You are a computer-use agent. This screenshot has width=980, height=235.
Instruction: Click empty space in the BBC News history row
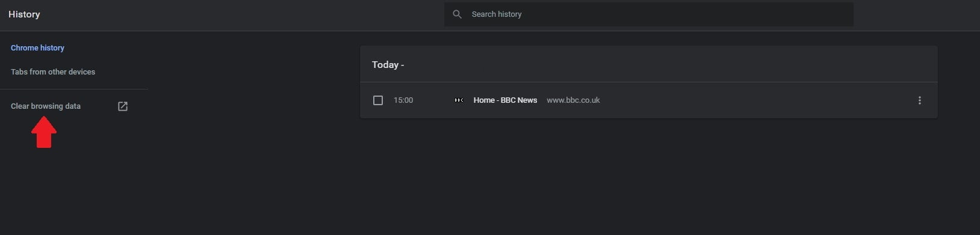pos(752,100)
